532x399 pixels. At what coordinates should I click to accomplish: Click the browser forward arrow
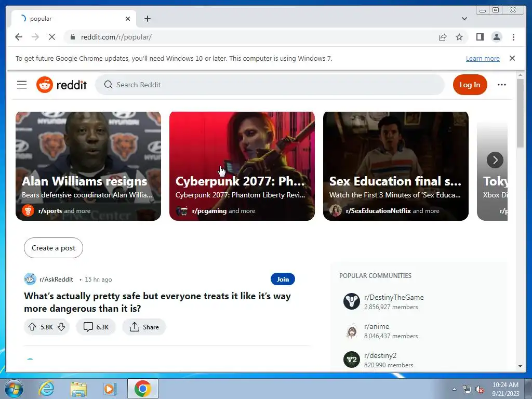tap(35, 37)
